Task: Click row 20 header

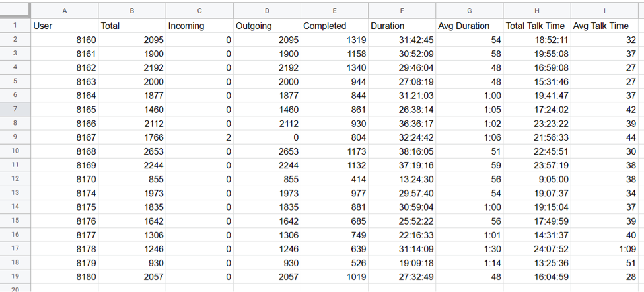Action: click(x=15, y=288)
